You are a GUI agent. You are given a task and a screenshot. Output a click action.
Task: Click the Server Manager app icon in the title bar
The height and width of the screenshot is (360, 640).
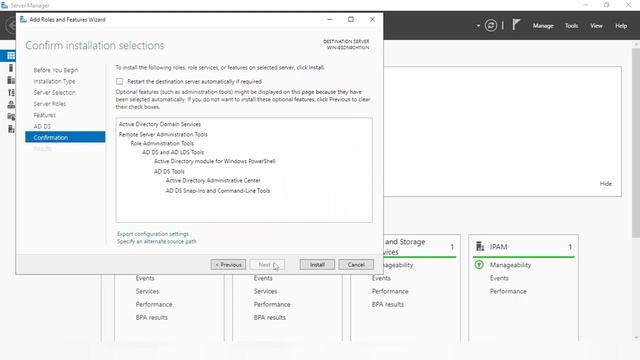[4, 5]
